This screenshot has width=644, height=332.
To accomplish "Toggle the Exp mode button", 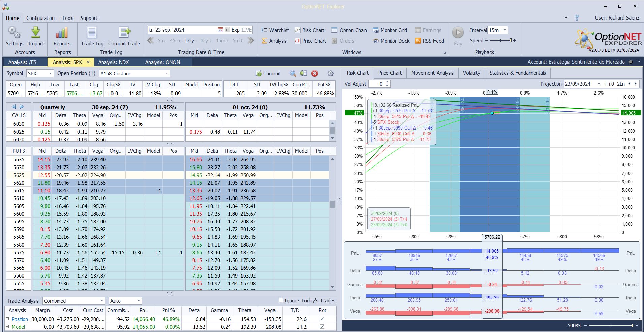I will point(235,30).
